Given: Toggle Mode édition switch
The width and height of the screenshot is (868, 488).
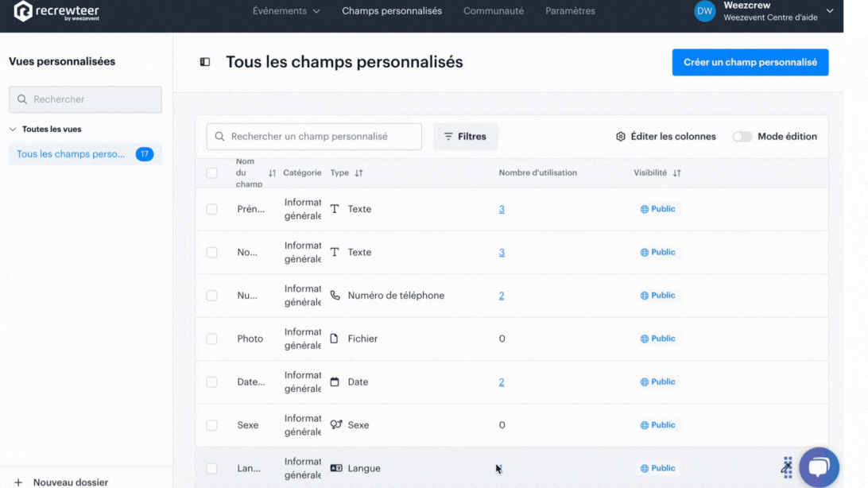Looking at the screenshot, I should (742, 137).
